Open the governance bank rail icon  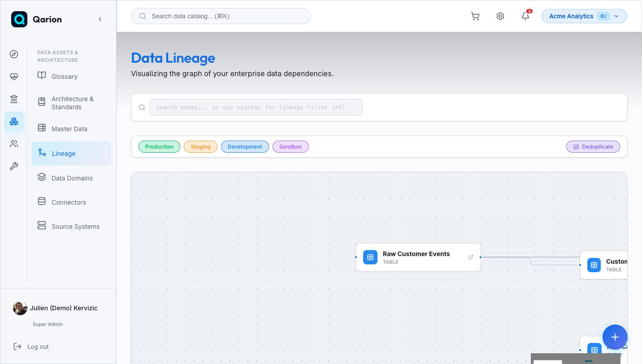click(14, 99)
